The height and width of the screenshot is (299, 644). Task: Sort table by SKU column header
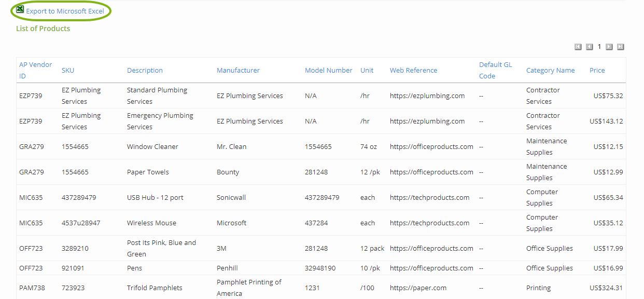[x=68, y=70]
